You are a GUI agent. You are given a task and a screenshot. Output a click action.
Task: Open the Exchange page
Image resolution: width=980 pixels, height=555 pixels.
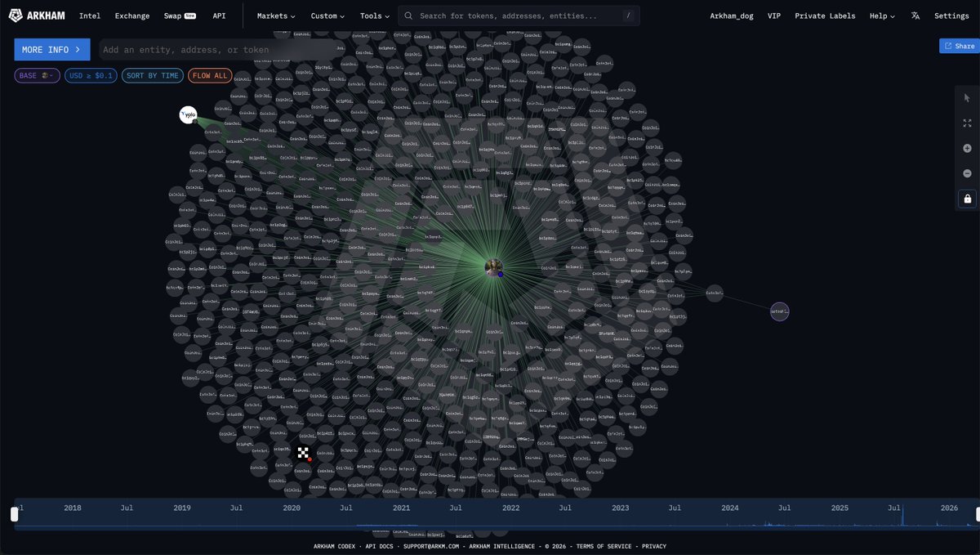(x=132, y=16)
